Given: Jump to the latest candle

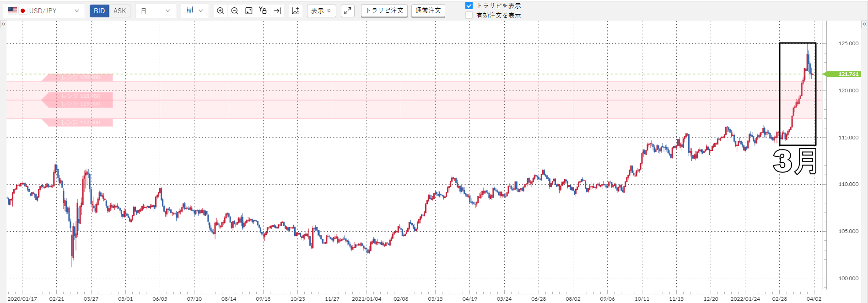Looking at the screenshot, I should [x=277, y=11].
